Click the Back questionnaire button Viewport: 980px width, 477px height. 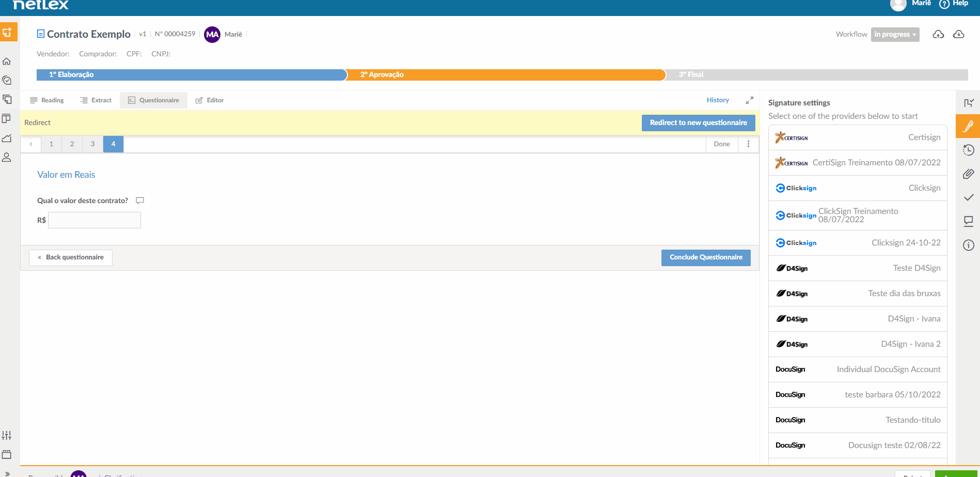pos(71,257)
